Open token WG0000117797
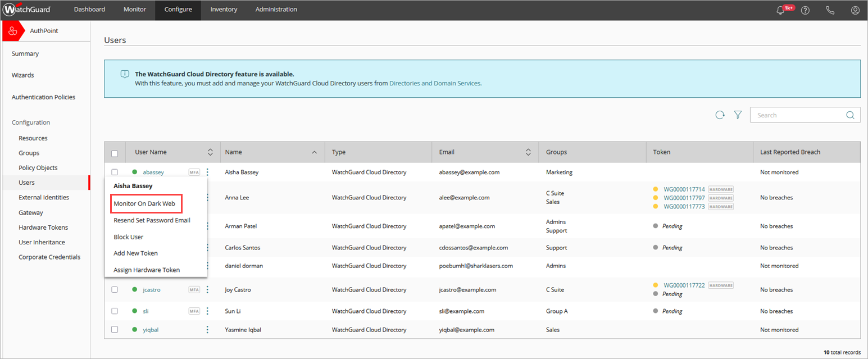The height and width of the screenshot is (359, 868). tap(684, 198)
